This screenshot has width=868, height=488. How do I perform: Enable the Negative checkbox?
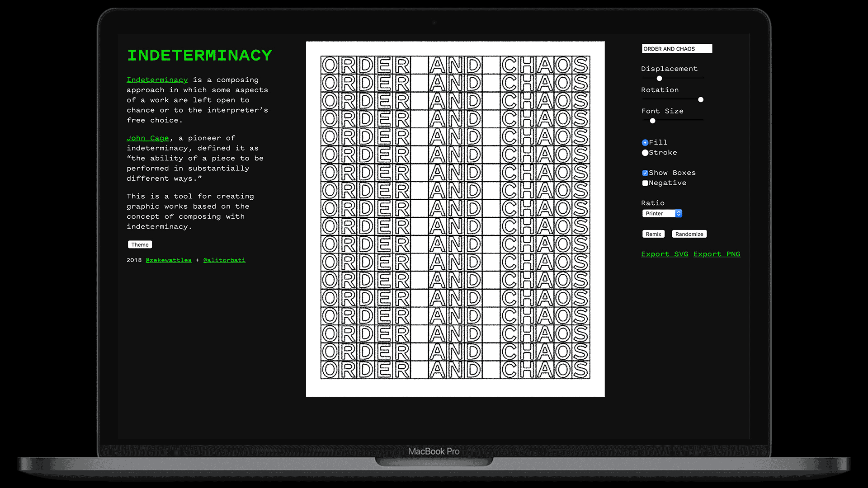[x=645, y=183]
